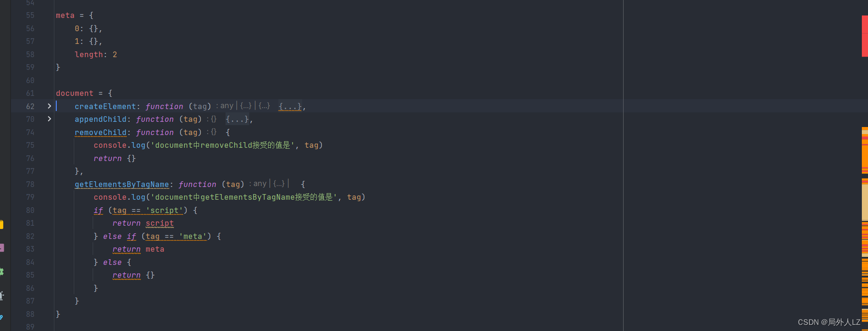
Task: Click the value 2 after length
Action: (x=115, y=55)
